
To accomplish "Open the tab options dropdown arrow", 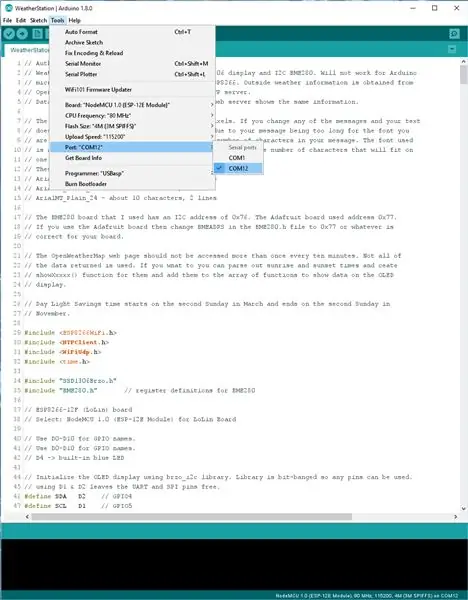I will click(452, 49).
